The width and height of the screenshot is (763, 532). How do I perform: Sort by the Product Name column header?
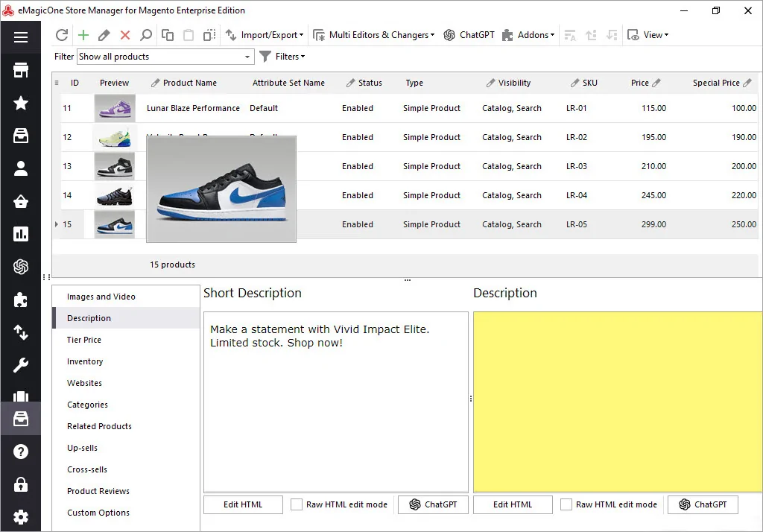tap(190, 83)
